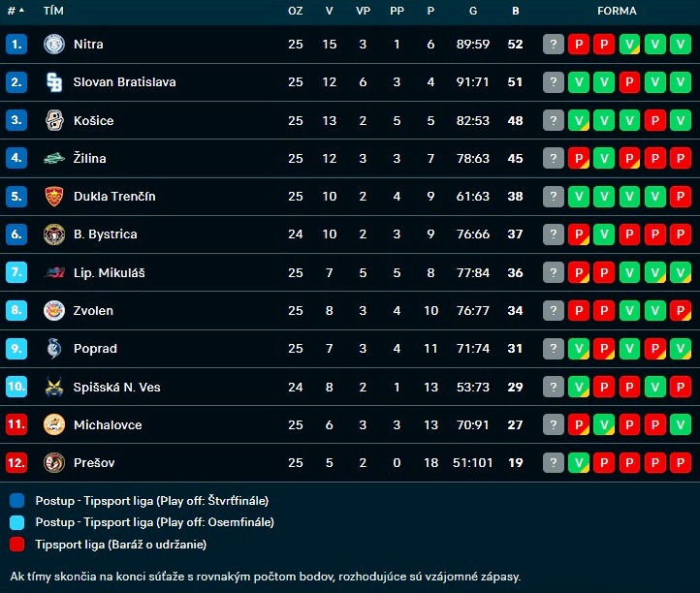Click the Slovan Bratislava team logo
The height and width of the screenshot is (593, 700).
click(x=54, y=82)
